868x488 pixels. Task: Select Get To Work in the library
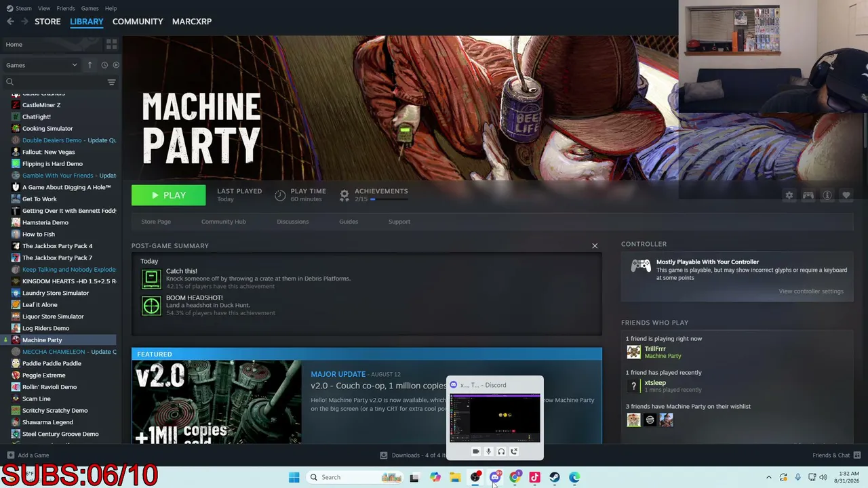point(39,199)
